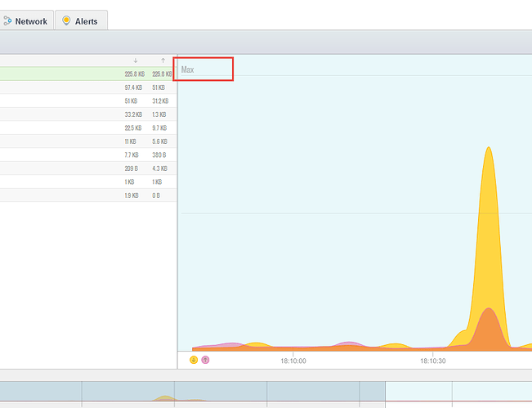Select the row showing 11 KB download
Viewport: 532px width, 408px height.
[88, 141]
